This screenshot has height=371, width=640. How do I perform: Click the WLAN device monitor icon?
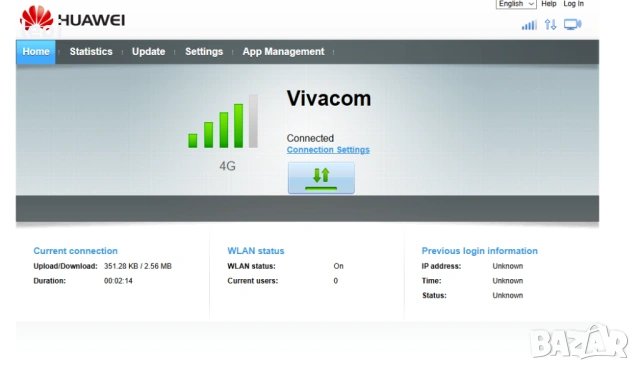573,24
